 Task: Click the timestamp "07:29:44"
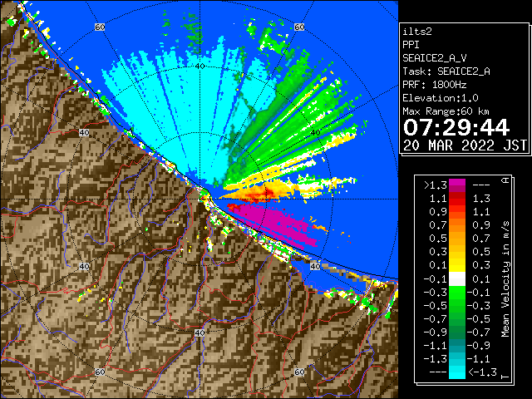point(456,127)
